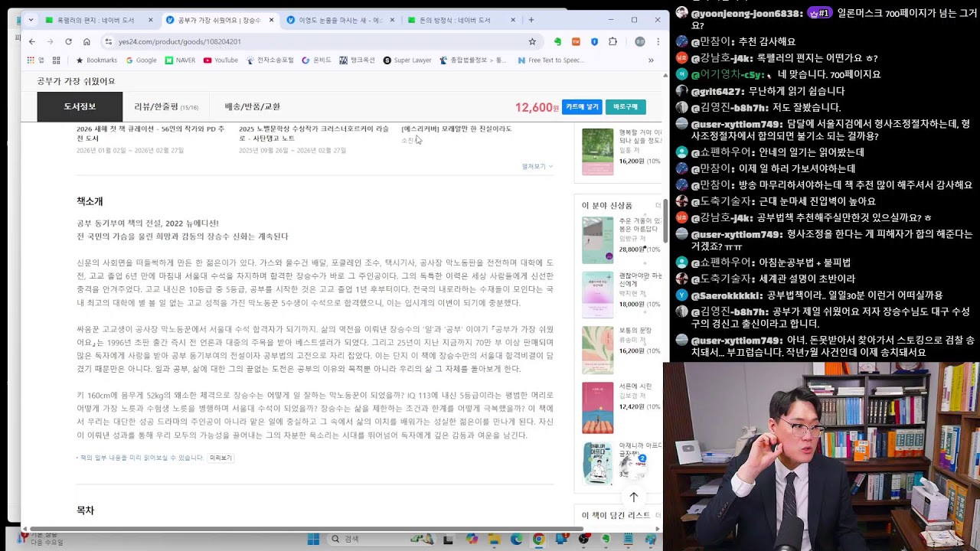Open Google Chrome from the taskbar
The width and height of the screenshot is (980, 551).
538,540
